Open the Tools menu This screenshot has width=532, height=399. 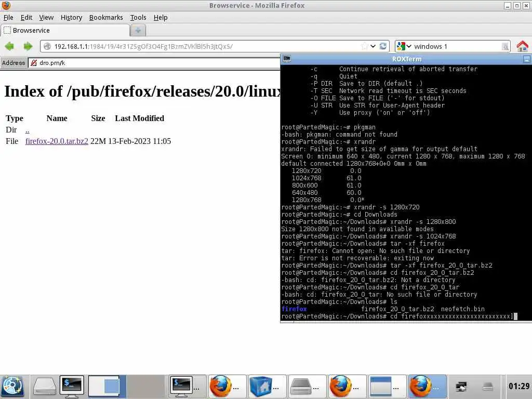(138, 17)
